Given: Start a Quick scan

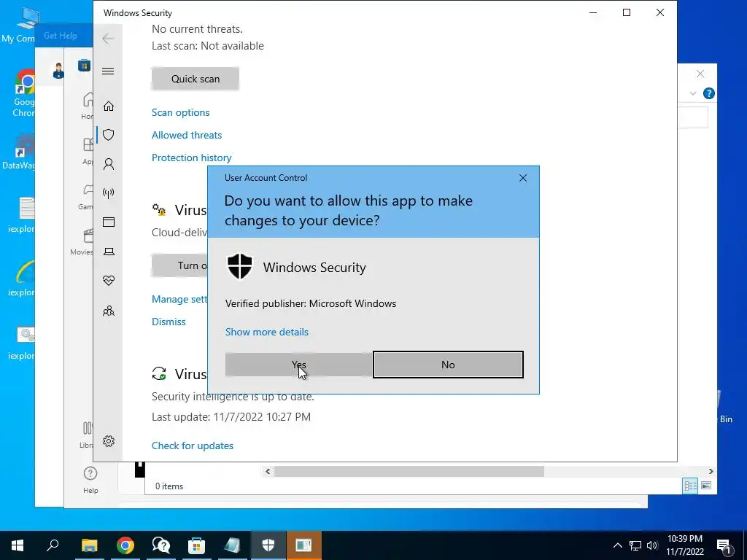Looking at the screenshot, I should coord(196,79).
